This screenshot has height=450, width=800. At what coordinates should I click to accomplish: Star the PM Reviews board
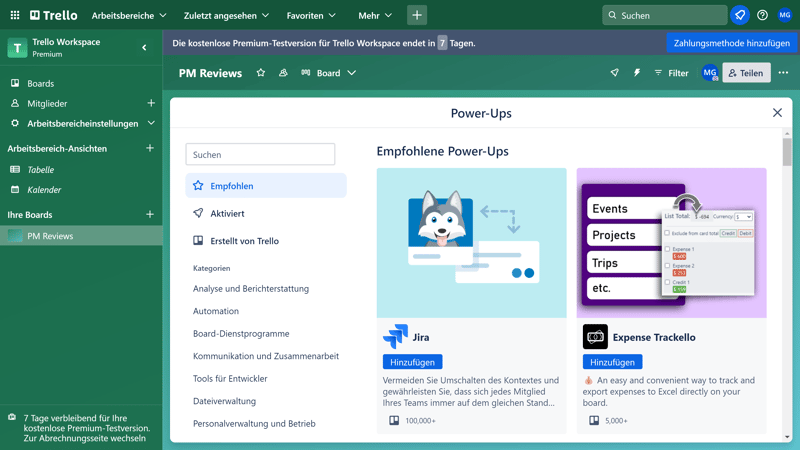pyautogui.click(x=261, y=73)
